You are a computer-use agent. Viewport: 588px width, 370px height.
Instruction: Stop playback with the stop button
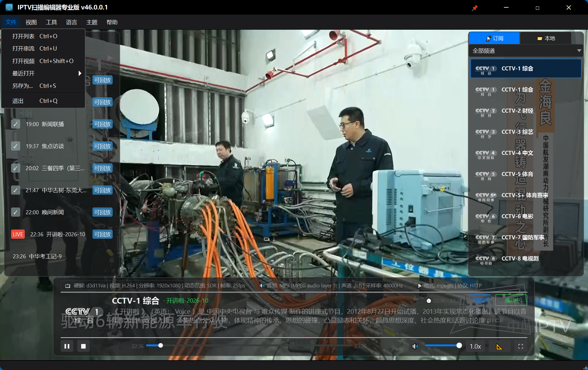tap(83, 346)
